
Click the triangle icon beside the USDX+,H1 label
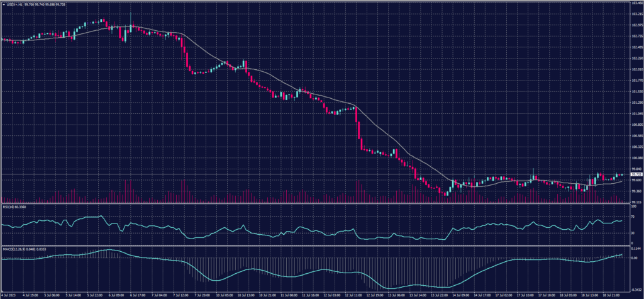[x=4, y=3]
